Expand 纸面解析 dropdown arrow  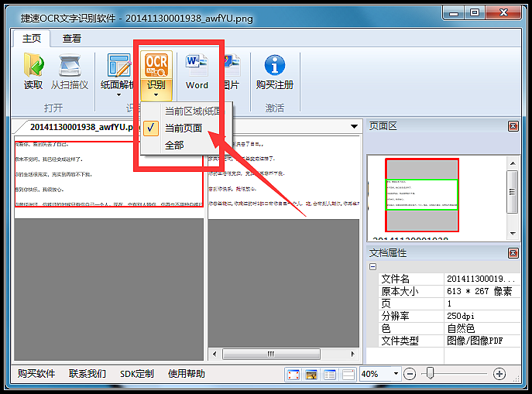(x=118, y=95)
